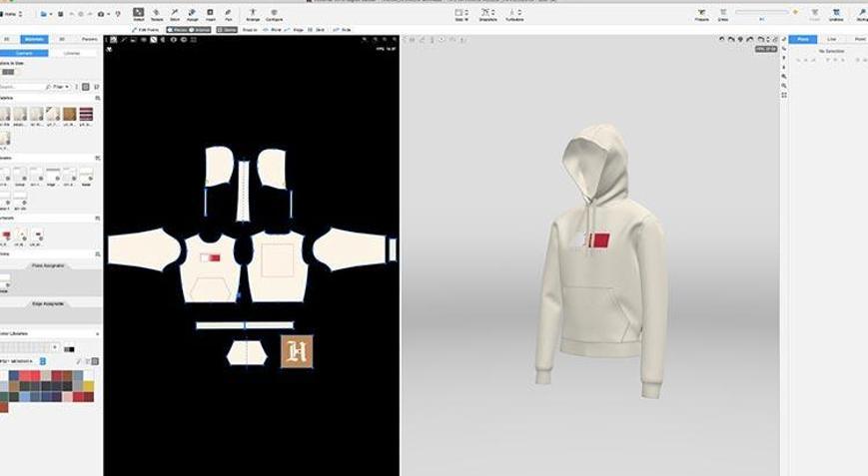Select the striped fabric swatch
The image size is (868, 476).
pos(86,114)
